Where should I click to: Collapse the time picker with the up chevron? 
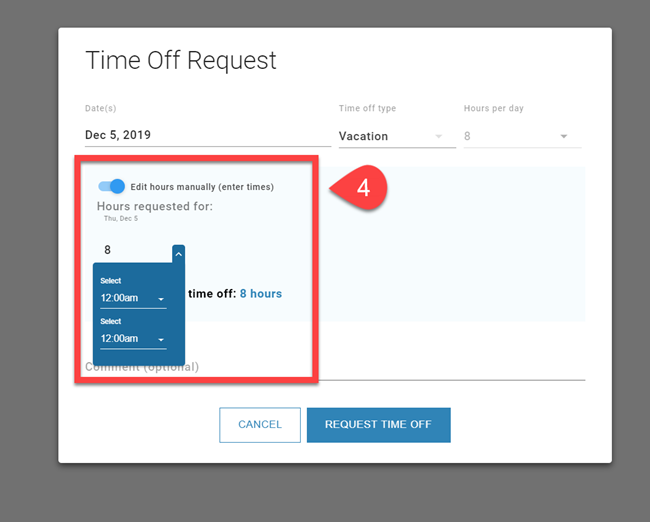click(x=178, y=254)
